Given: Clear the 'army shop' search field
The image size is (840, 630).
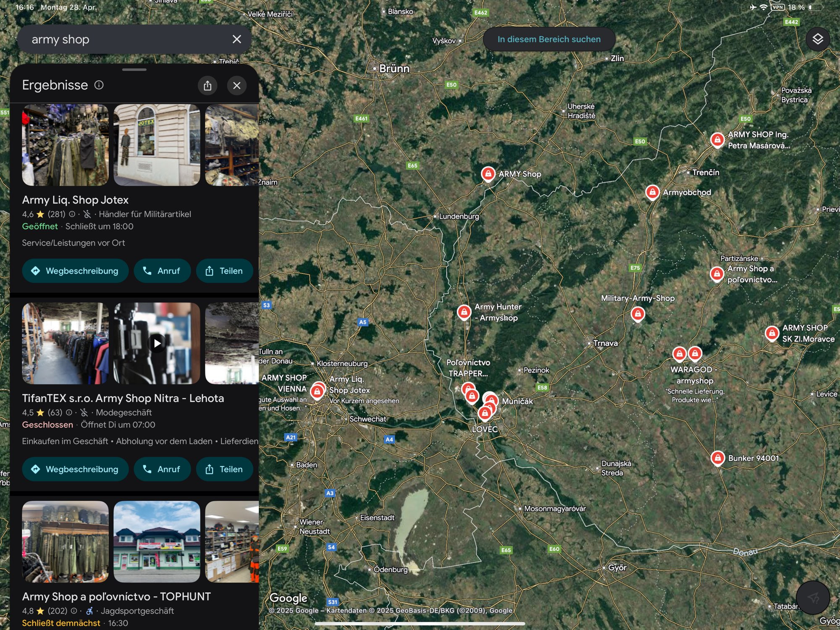Looking at the screenshot, I should tap(237, 39).
